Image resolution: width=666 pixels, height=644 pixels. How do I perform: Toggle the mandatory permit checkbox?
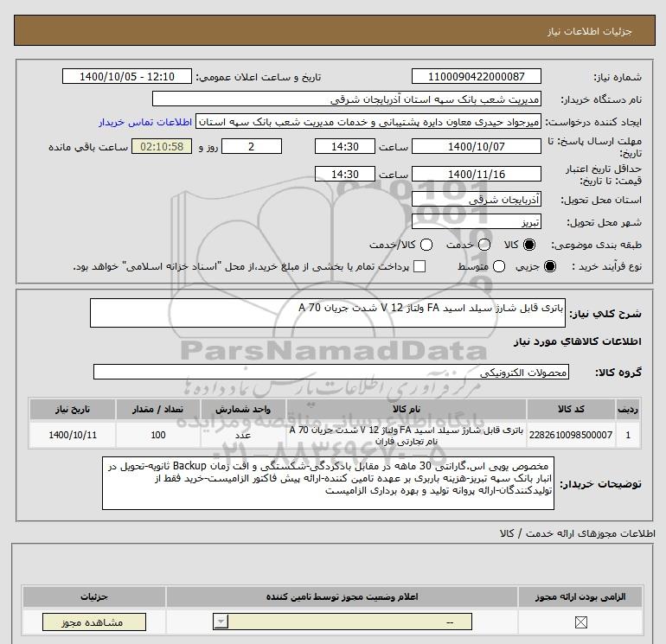[x=580, y=622]
